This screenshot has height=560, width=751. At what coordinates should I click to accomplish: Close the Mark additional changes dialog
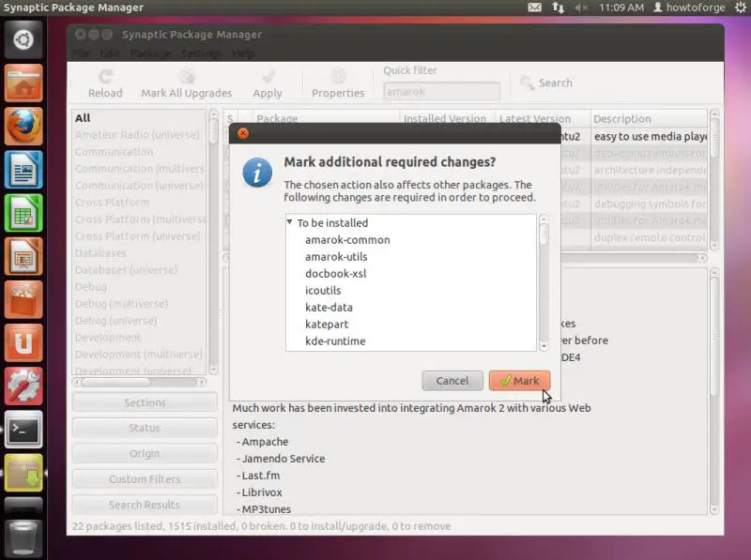coord(243,133)
